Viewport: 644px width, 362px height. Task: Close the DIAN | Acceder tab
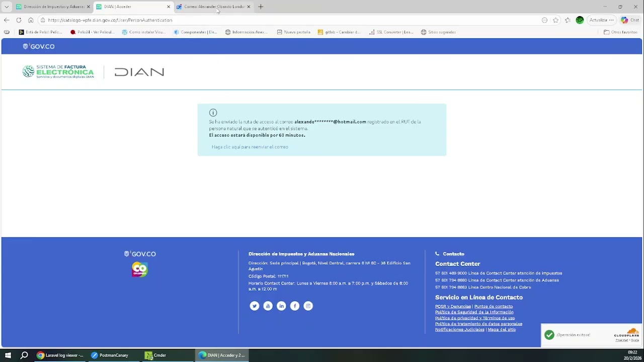click(x=169, y=7)
